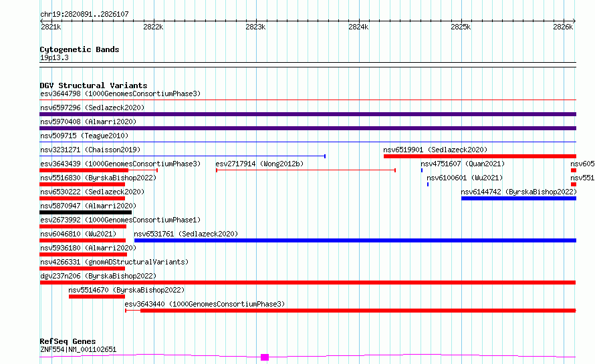
Task: Click the esv3643440 (1000GenomesConsortiumPhase3) label
Action: pyautogui.click(x=205, y=304)
